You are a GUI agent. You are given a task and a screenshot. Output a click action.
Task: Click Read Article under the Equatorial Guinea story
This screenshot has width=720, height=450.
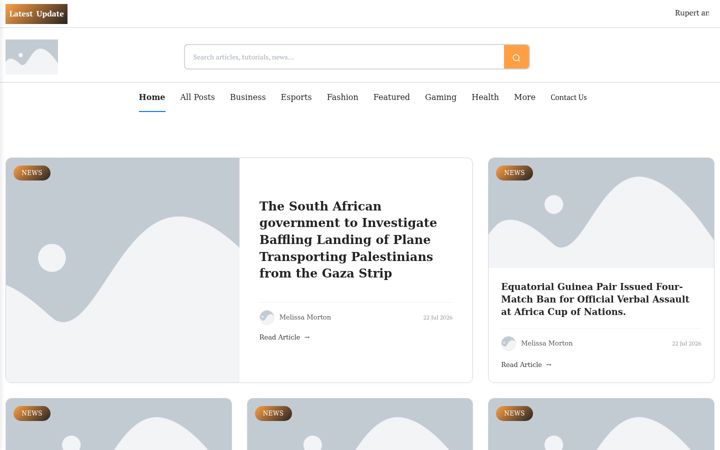pos(526,365)
